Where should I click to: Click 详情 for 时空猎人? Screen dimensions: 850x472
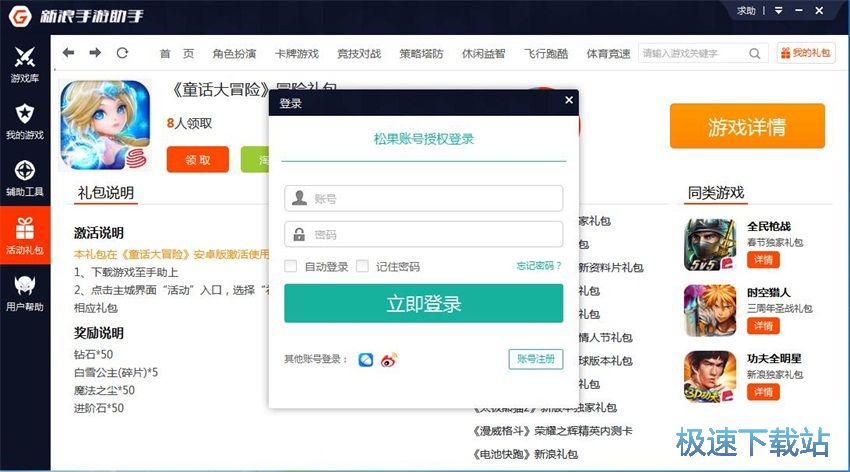[763, 326]
